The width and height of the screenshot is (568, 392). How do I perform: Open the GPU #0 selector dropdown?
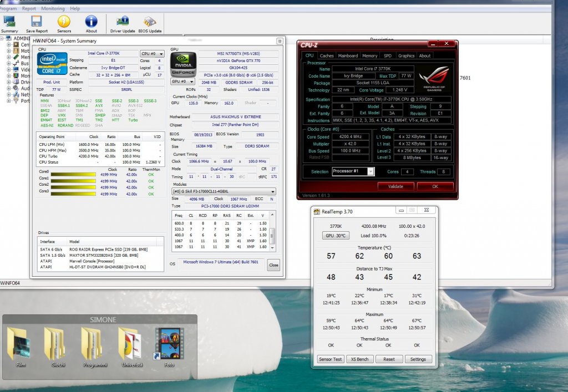(182, 82)
